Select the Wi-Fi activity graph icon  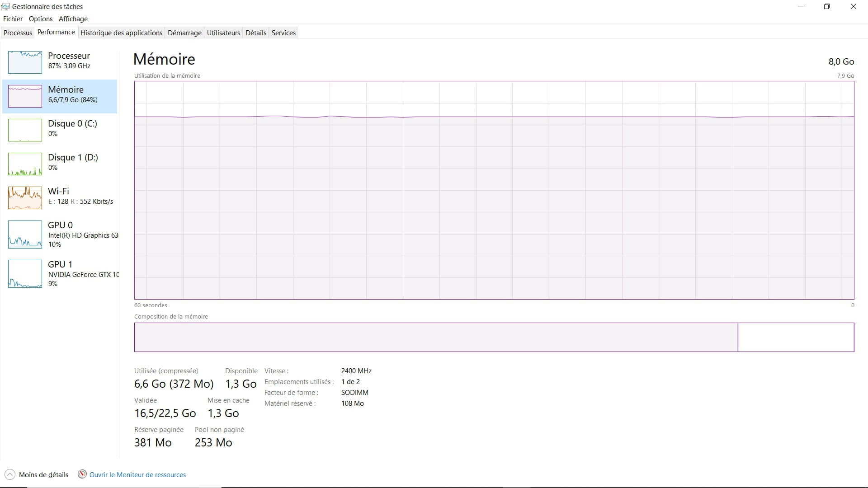click(25, 197)
